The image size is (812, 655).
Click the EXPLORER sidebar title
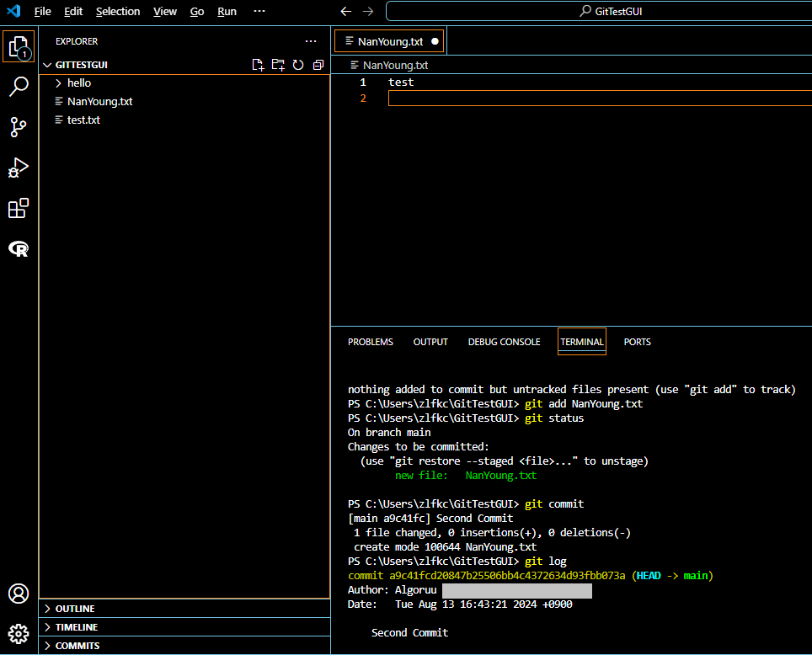pyautogui.click(x=77, y=41)
